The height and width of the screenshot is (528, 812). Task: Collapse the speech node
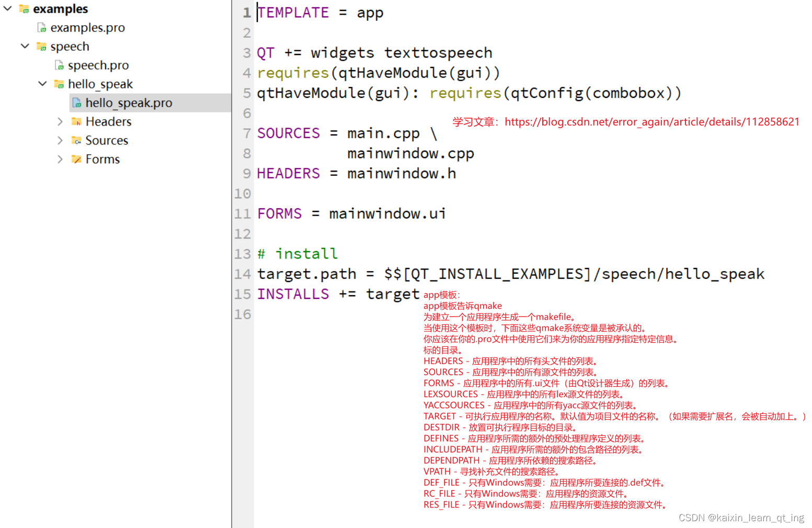click(x=25, y=46)
